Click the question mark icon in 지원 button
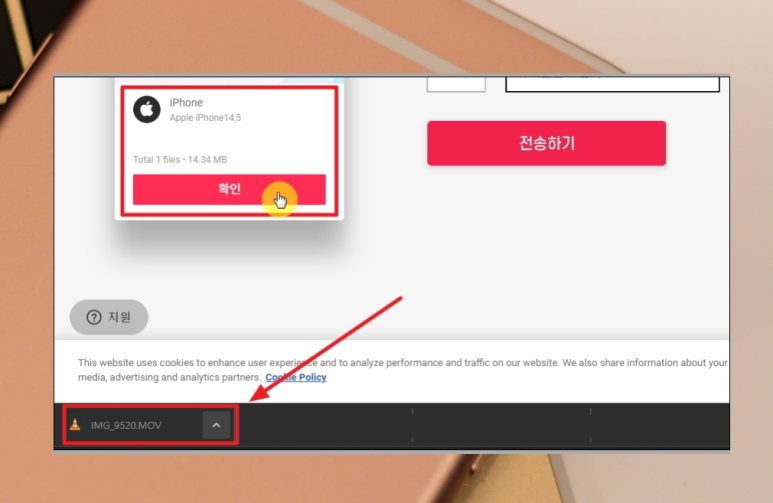 pos(94,317)
